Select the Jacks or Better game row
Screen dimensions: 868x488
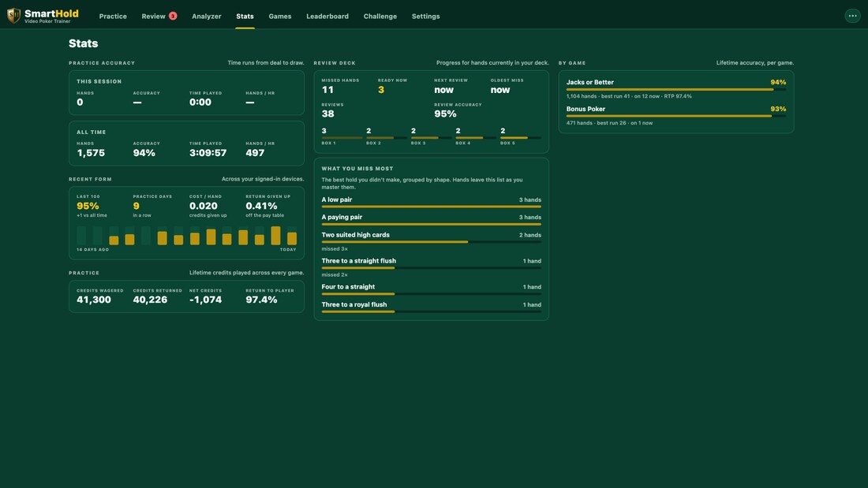coord(676,88)
